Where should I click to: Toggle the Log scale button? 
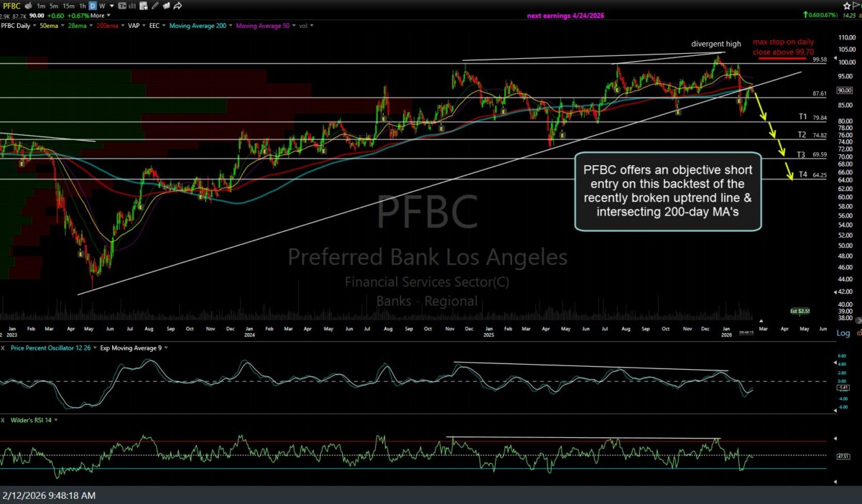click(843, 333)
